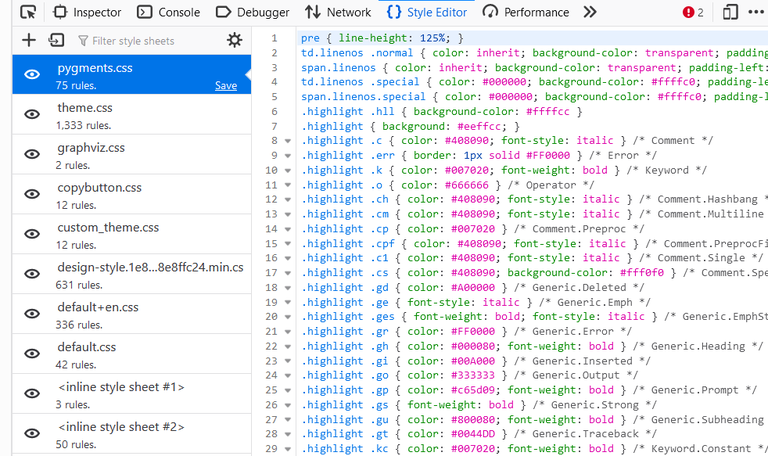Create a new style sheet with plus icon
This screenshot has width=768, height=456.
point(29,40)
